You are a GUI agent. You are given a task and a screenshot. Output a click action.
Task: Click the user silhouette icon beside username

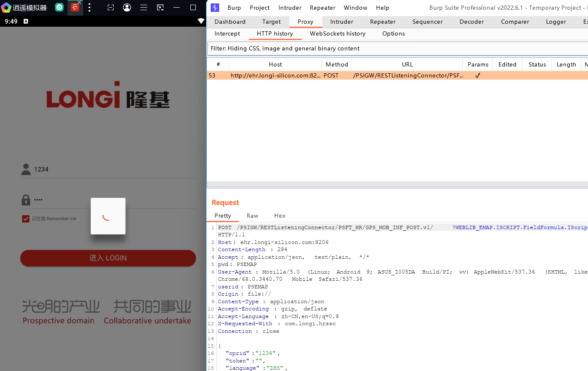[x=26, y=169]
